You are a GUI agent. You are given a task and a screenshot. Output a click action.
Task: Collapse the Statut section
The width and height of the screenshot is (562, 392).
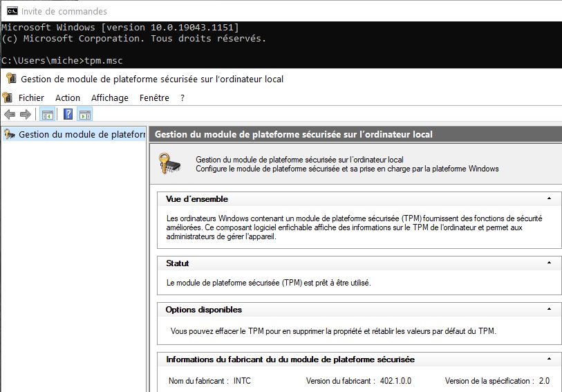click(x=549, y=263)
